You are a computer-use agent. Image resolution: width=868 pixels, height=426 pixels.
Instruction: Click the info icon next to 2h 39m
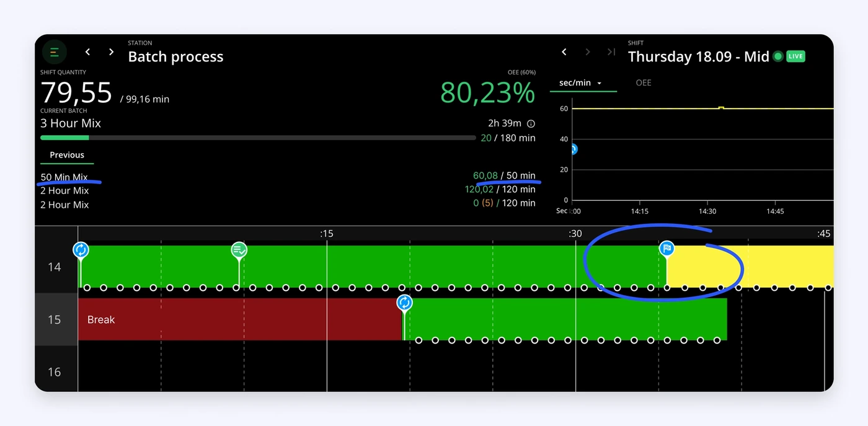click(531, 123)
